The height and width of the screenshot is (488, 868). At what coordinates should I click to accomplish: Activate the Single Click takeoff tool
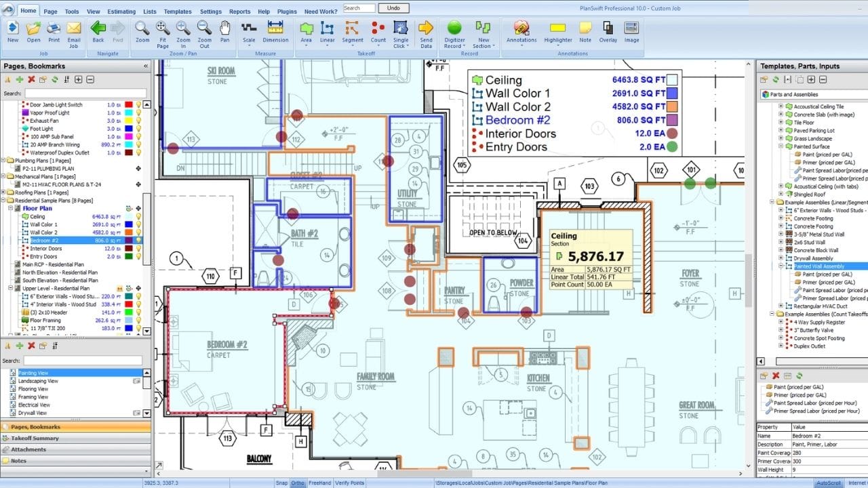401,32
